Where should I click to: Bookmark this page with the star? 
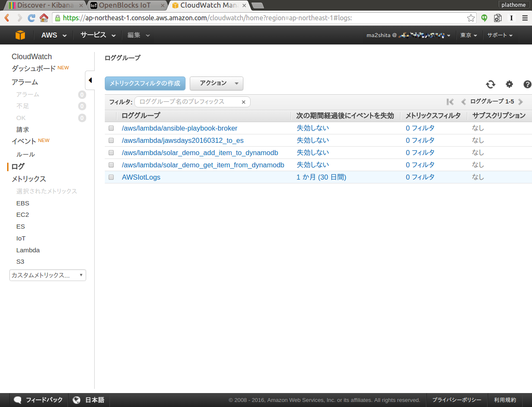point(471,18)
